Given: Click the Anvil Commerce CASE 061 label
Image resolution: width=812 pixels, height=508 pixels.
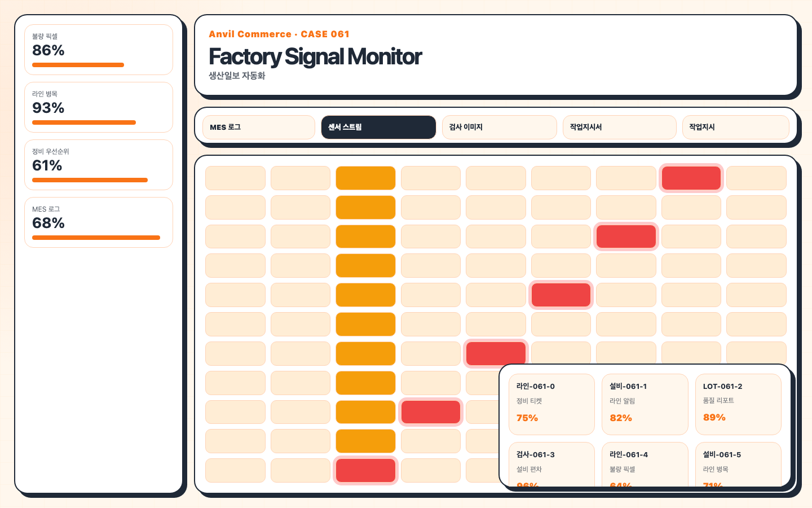Looking at the screenshot, I should pyautogui.click(x=279, y=34).
